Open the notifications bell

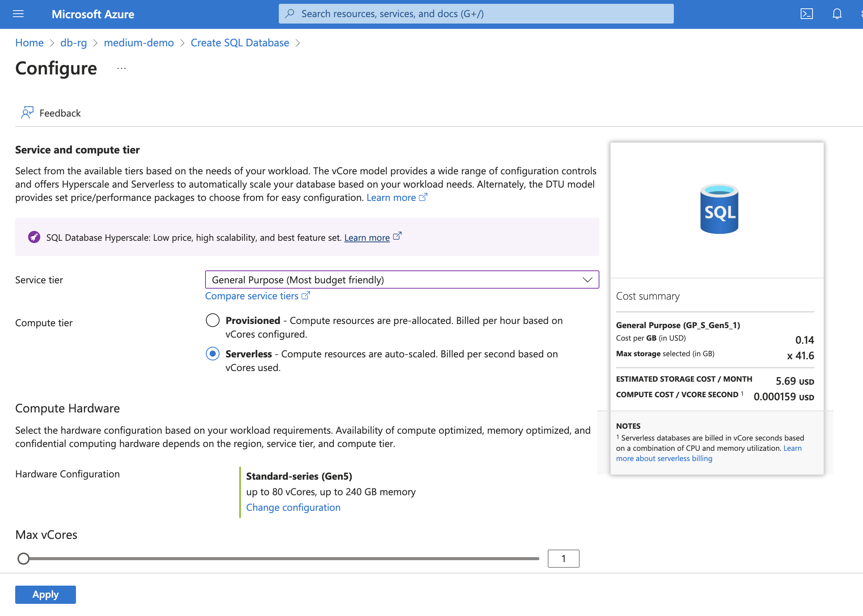pyautogui.click(x=837, y=14)
